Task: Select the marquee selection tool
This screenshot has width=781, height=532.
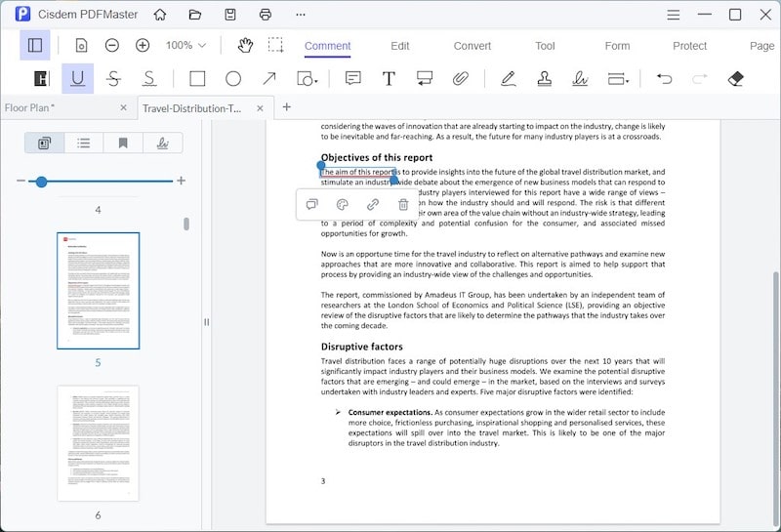Action: [275, 45]
